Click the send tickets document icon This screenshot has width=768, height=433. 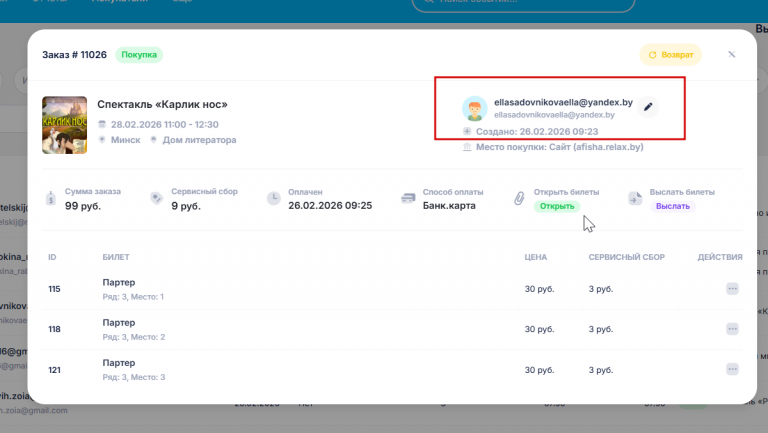click(635, 198)
